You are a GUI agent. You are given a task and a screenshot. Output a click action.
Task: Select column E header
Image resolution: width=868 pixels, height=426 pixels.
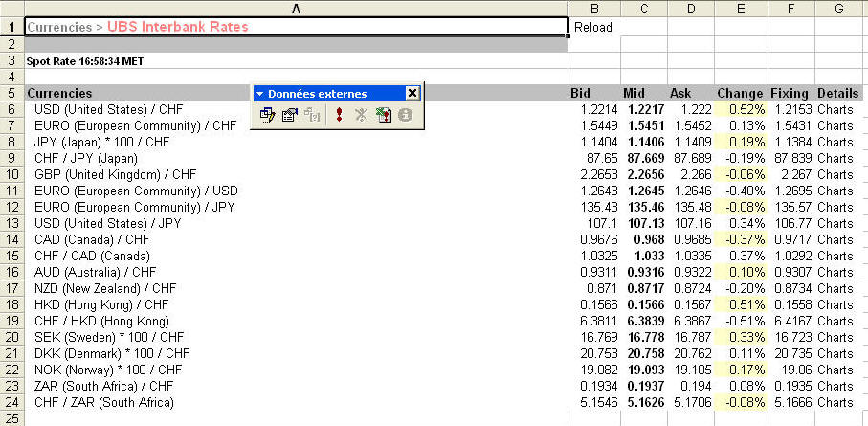tap(741, 9)
